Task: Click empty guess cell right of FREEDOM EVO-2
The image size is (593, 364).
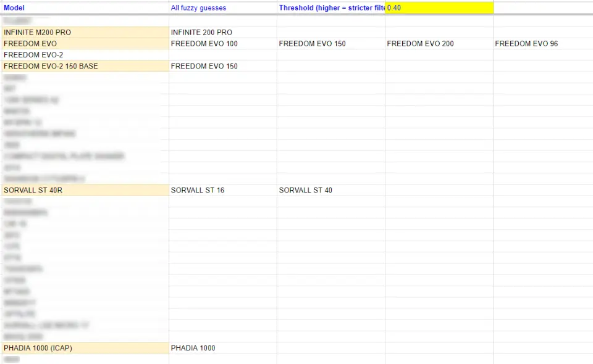Action: [x=222, y=55]
